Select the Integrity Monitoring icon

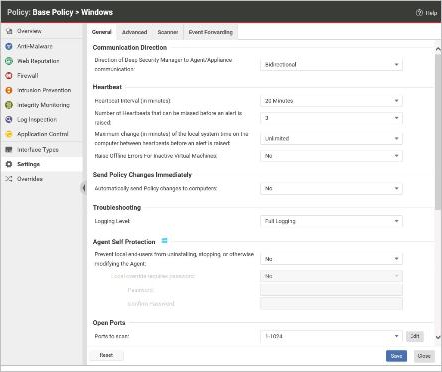(x=9, y=105)
